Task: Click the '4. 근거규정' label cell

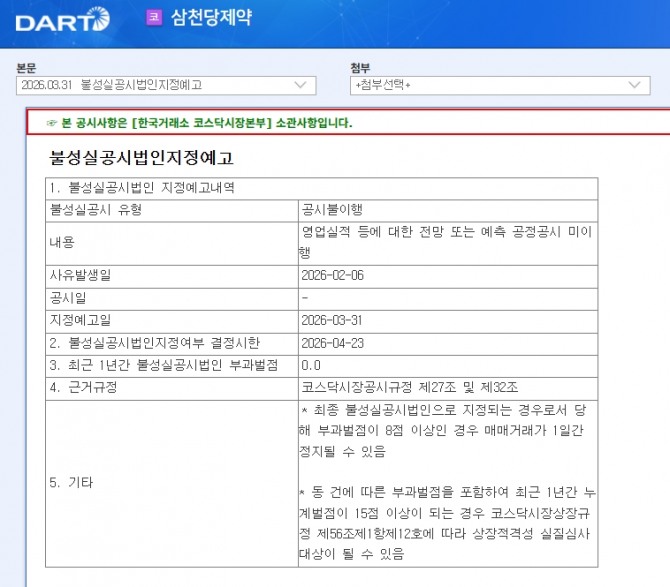Action: pos(172,388)
